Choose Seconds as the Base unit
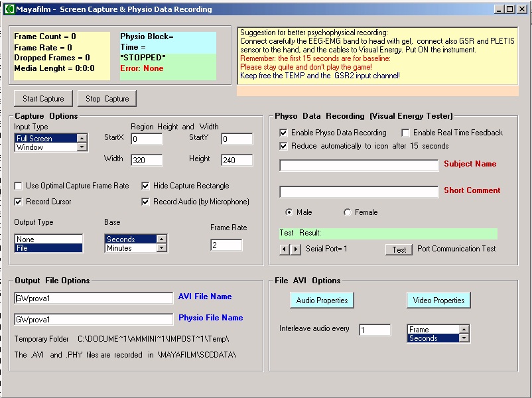Image resolution: width=532 pixels, height=398 pixels. click(x=131, y=239)
